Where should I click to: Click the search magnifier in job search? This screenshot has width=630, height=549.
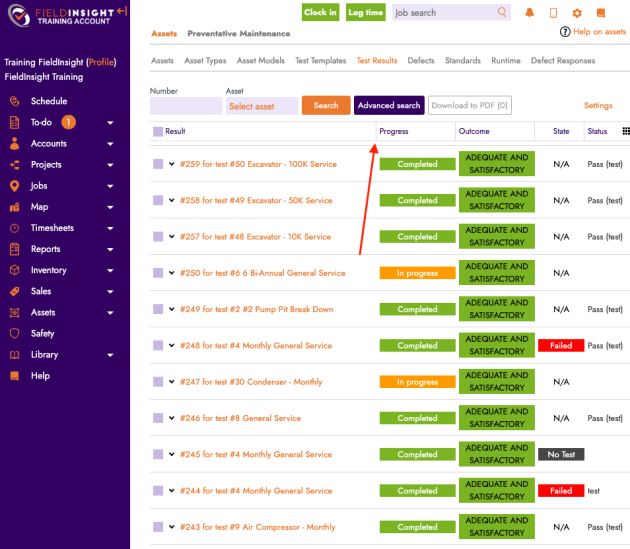click(502, 13)
